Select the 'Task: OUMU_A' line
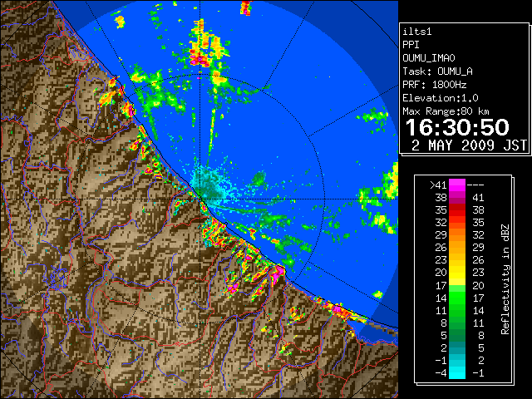The height and width of the screenshot is (399, 532). pyautogui.click(x=437, y=71)
